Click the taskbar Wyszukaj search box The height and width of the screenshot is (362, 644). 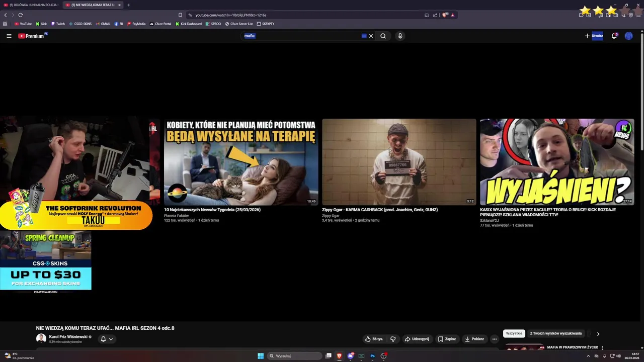click(294, 356)
